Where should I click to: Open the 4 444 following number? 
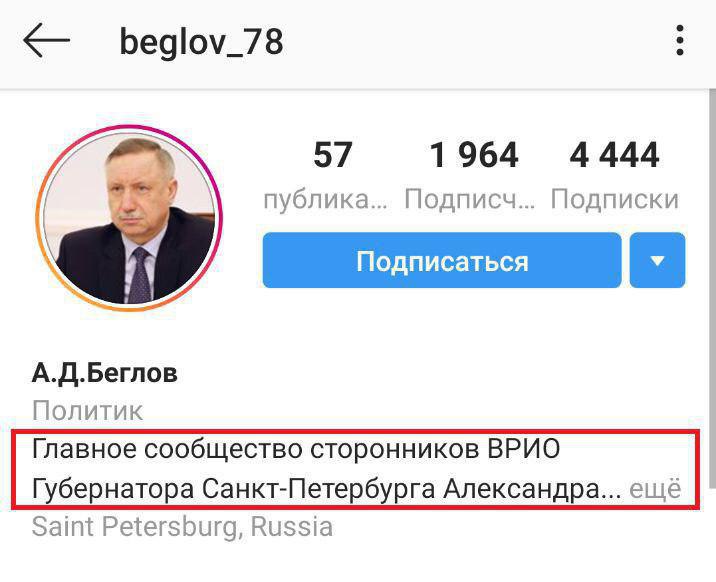click(614, 155)
